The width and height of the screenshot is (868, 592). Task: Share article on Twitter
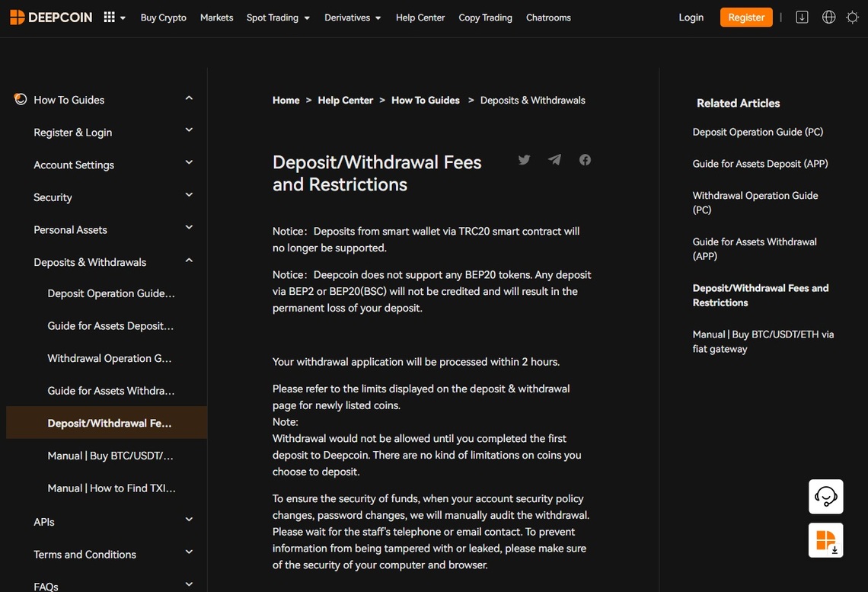point(525,159)
